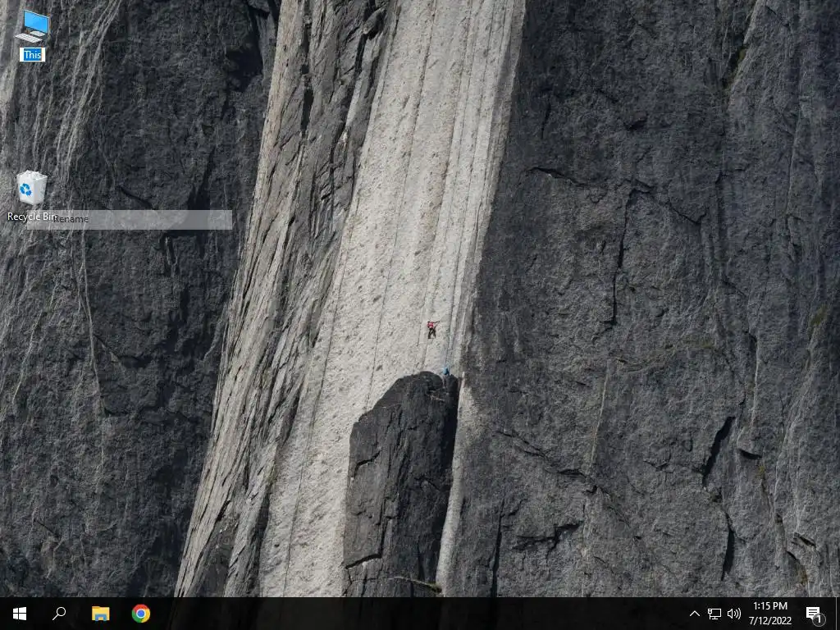Screen dimensions: 840x630
Task: Open Action Center notifications icon
Action: [x=814, y=614]
